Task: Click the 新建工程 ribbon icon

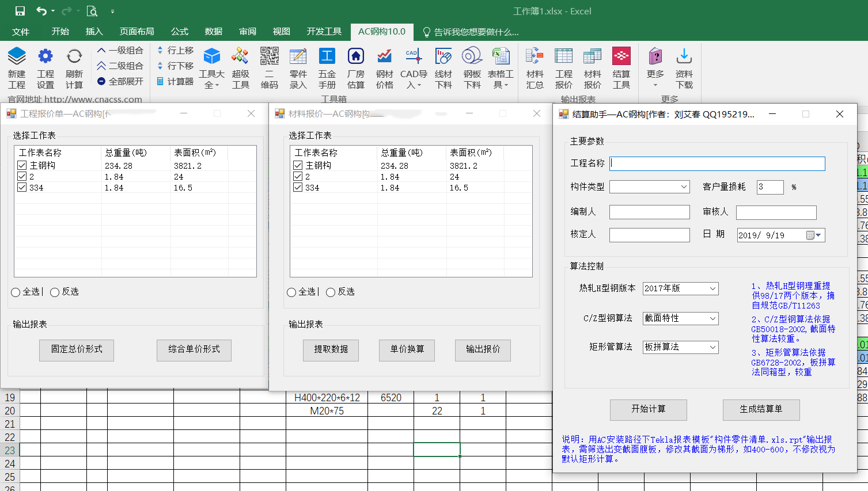Action: click(17, 68)
